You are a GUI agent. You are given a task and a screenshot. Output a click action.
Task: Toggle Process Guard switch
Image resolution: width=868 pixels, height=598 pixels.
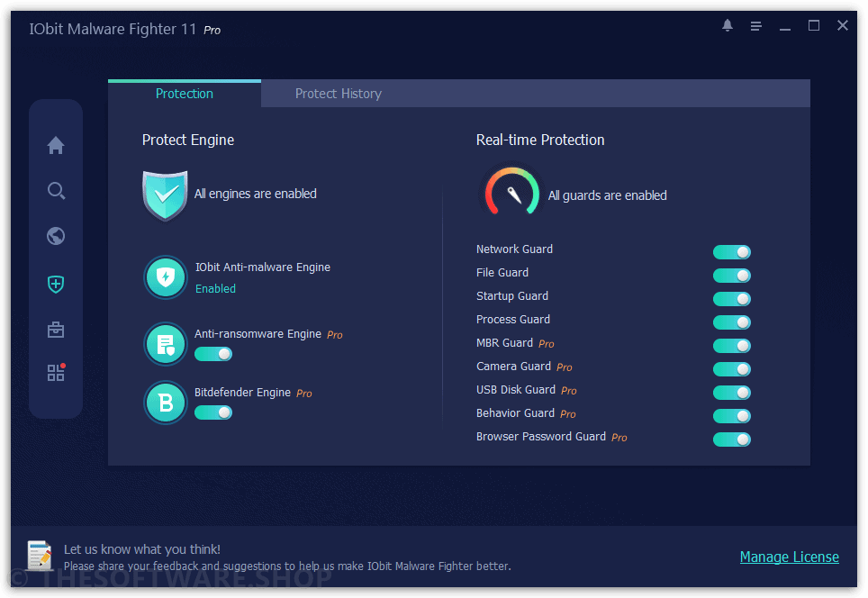pyautogui.click(x=732, y=322)
